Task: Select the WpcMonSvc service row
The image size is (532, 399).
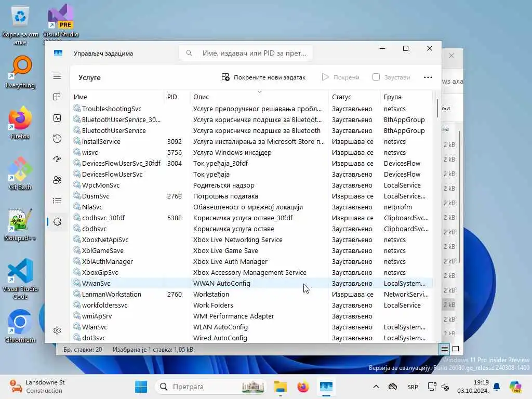Action: 252,185
